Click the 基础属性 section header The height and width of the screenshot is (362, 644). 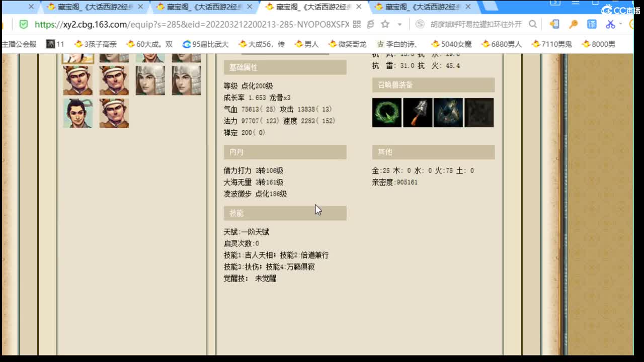(285, 67)
